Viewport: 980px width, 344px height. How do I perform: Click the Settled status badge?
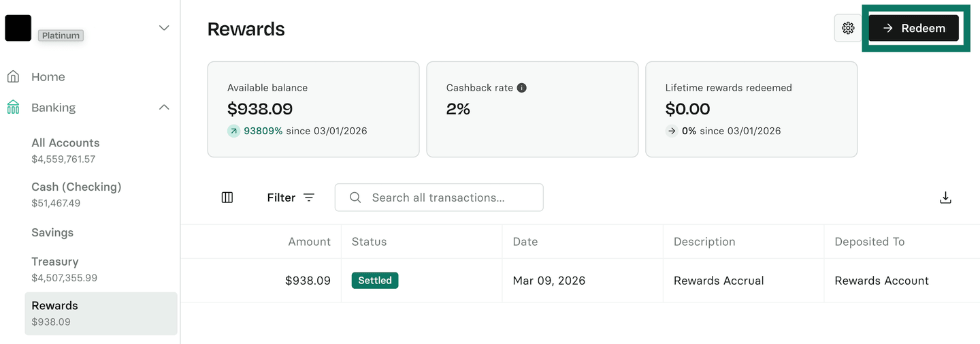point(375,280)
